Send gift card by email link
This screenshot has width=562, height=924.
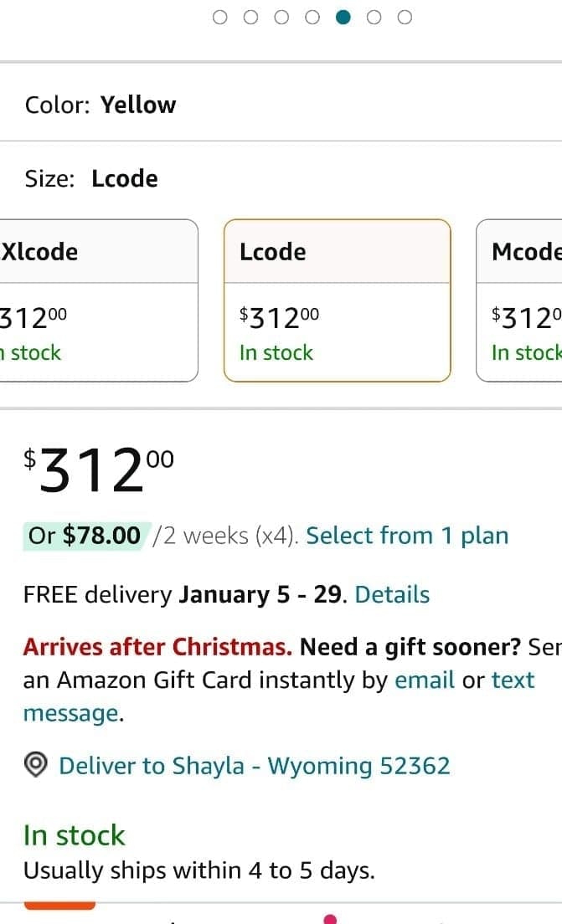(425, 680)
